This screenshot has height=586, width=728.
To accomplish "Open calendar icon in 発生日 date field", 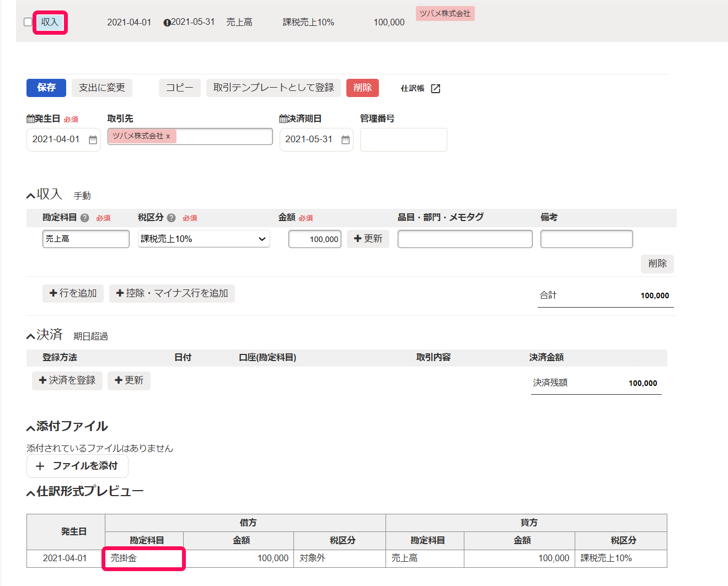I will [x=93, y=139].
